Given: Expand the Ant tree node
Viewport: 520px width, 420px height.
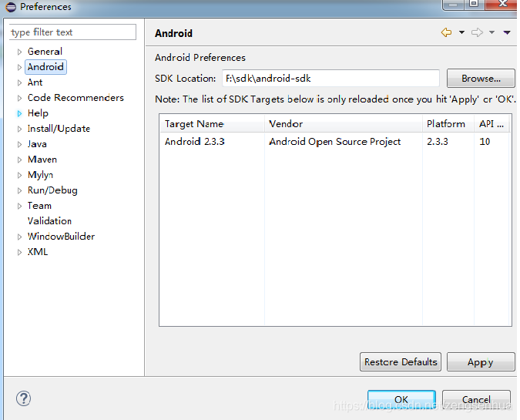Looking at the screenshot, I should tap(19, 82).
